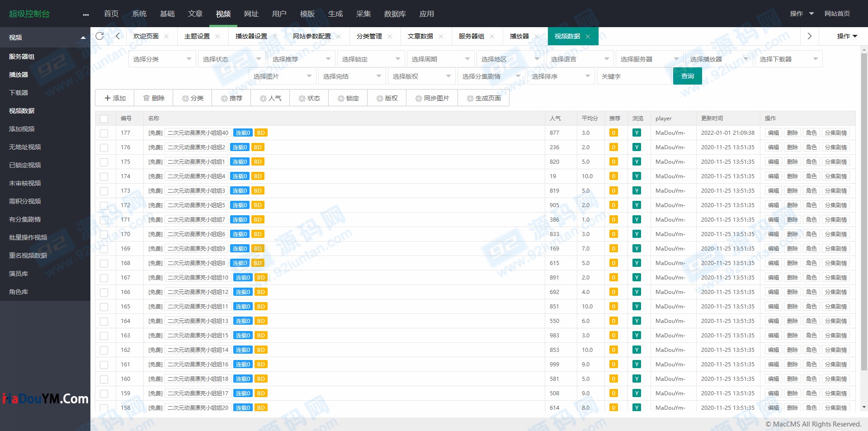Screen dimensions: 868x431
Task: Click the green 查询 button
Action: point(688,76)
